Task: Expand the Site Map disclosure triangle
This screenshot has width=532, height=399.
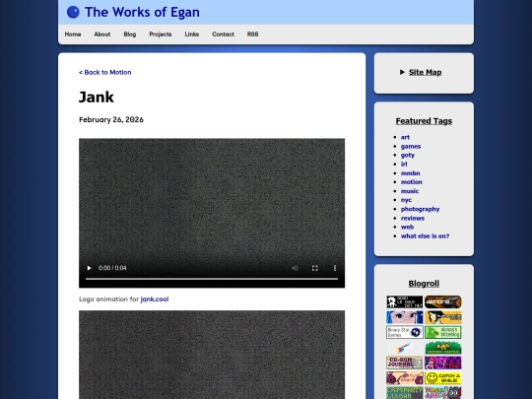Action: [x=402, y=72]
